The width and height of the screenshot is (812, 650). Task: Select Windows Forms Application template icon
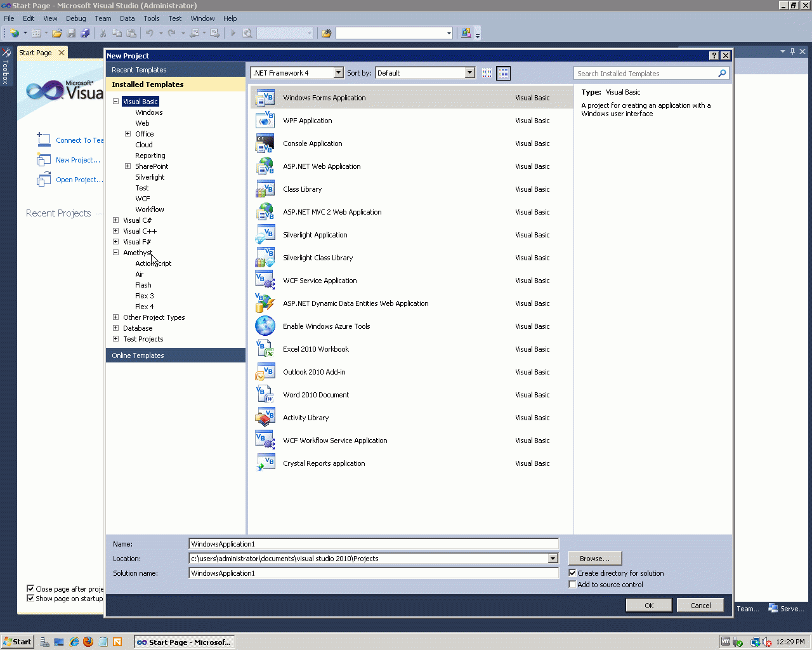pyautogui.click(x=265, y=98)
